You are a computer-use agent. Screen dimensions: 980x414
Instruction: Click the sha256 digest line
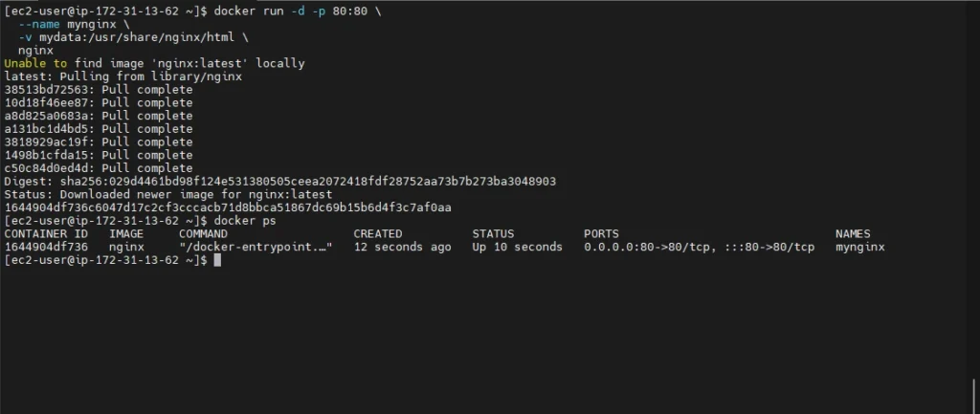click(279, 181)
